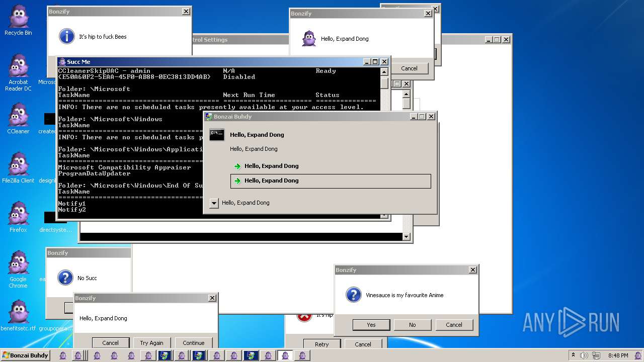
Task: Click scroll thumb in Succ Me console
Action: pyautogui.click(x=384, y=83)
